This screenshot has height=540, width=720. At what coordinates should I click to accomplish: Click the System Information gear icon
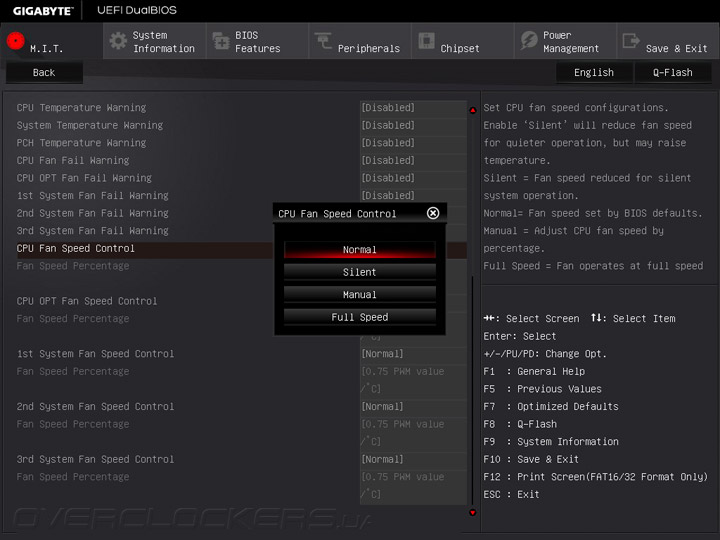118,41
